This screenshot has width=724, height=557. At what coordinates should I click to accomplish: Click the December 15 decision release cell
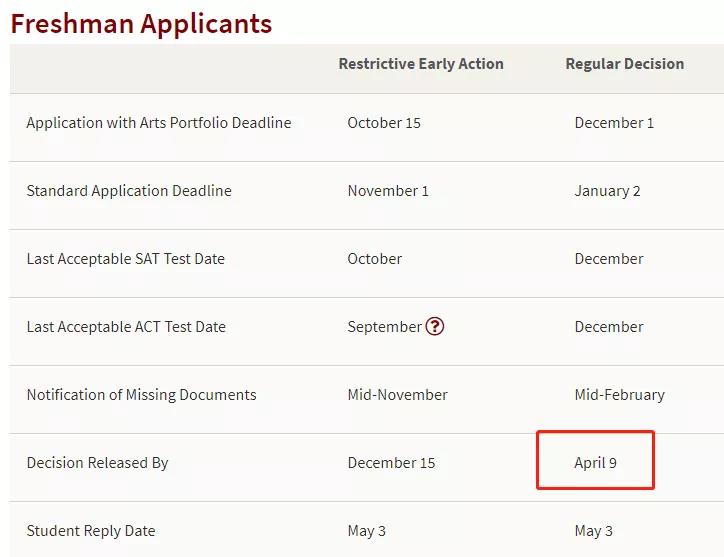pos(392,463)
